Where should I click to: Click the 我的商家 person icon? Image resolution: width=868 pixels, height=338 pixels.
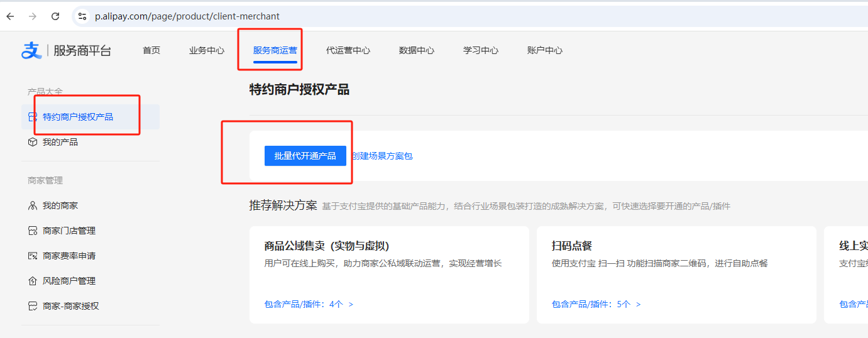click(33, 205)
